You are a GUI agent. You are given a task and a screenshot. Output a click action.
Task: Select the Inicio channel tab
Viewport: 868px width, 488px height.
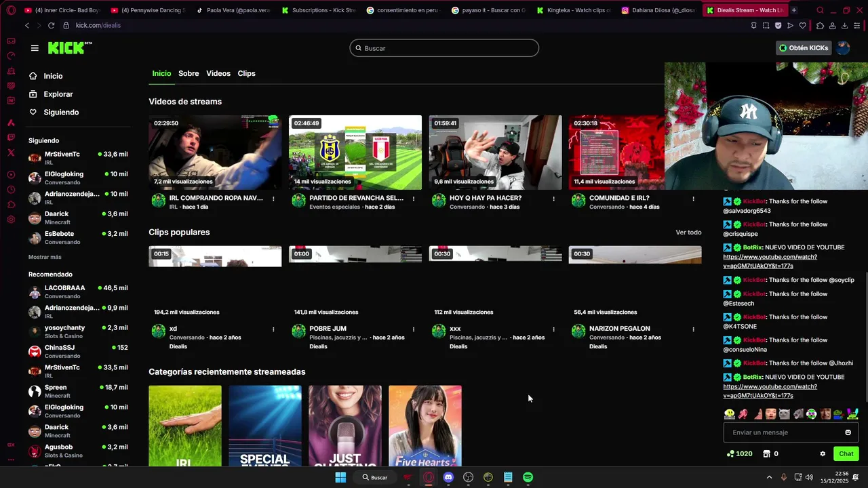[x=161, y=73]
